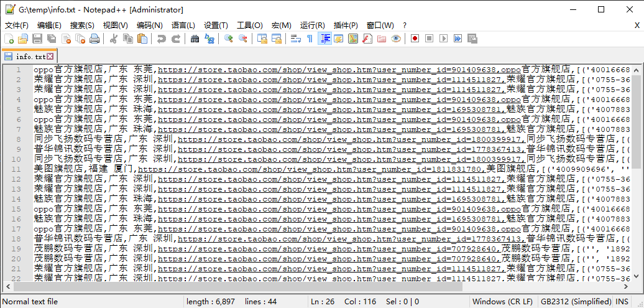Close document with X at menu bar right
Screen dimensions: 644x308
coord(637,25)
